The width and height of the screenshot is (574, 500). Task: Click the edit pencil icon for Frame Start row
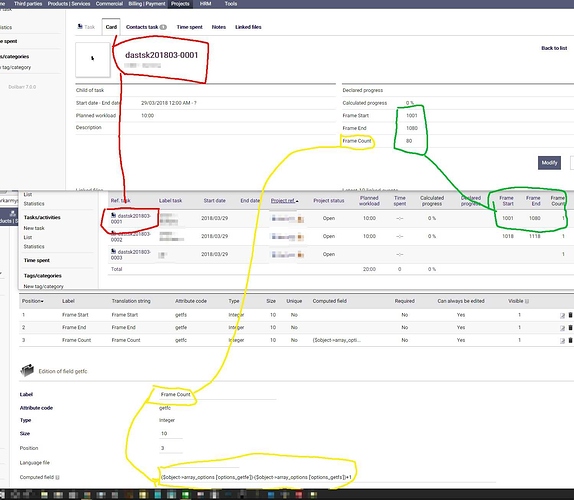[x=562, y=315]
